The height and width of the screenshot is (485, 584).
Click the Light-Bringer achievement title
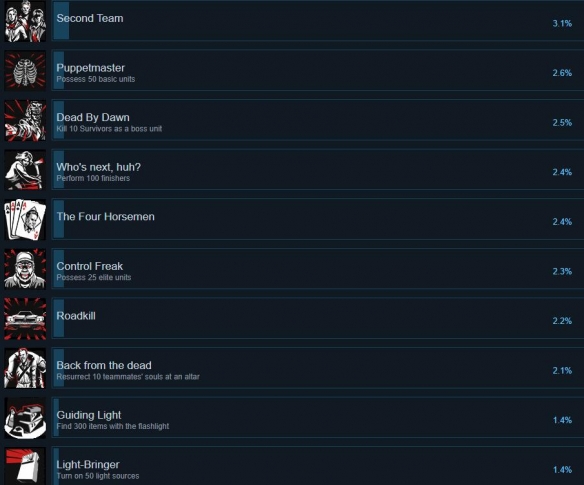pyautogui.click(x=88, y=465)
